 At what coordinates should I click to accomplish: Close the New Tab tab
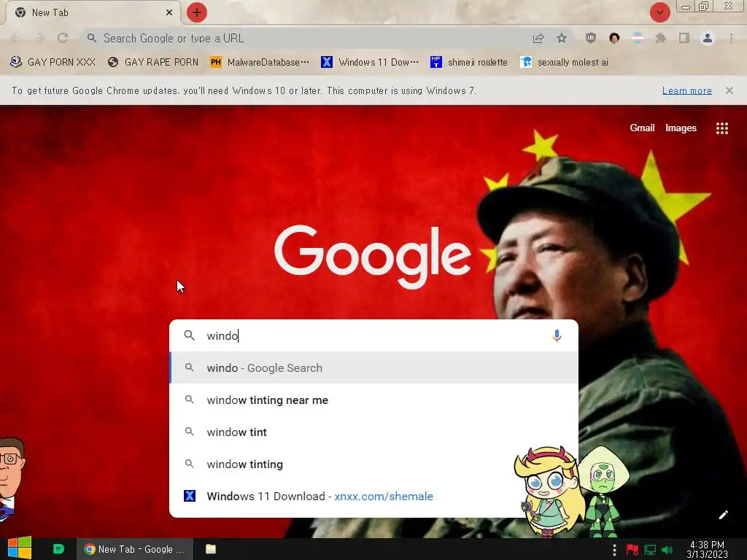pos(169,12)
